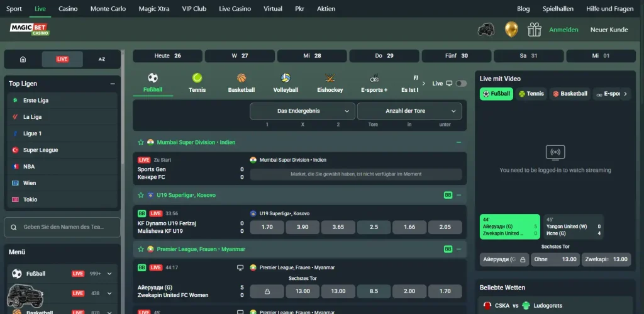Select odds 2.05 in Kosovo match
The height and width of the screenshot is (314, 644).
pyautogui.click(x=445, y=227)
